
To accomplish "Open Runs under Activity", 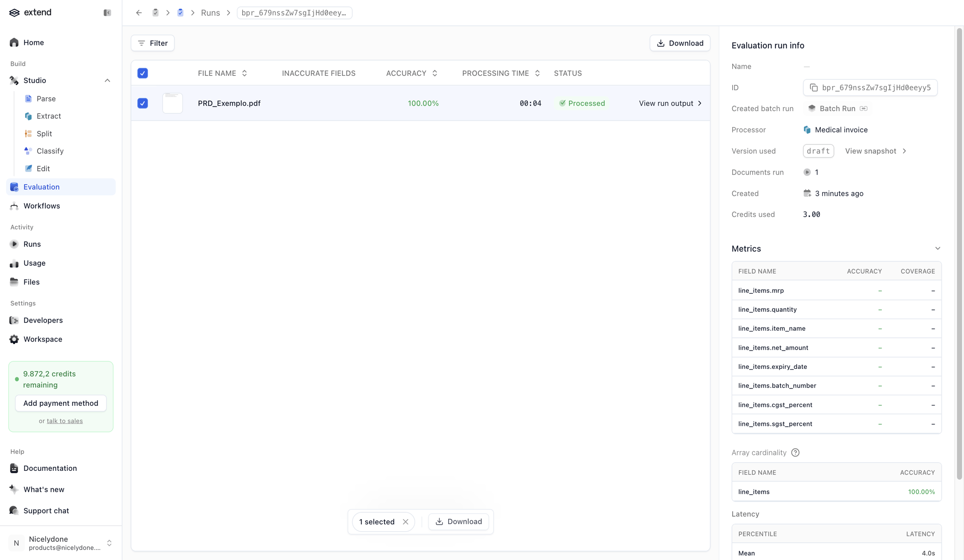I will [x=61, y=244].
